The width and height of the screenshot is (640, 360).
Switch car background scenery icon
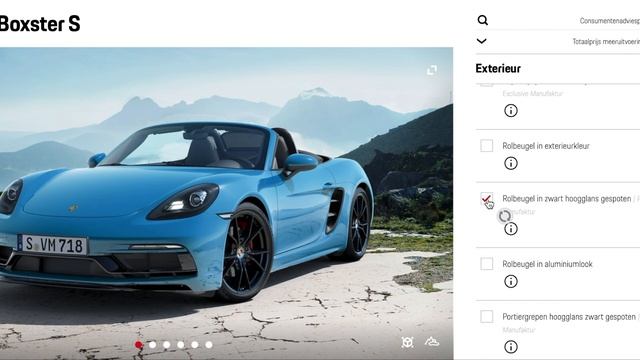pyautogui.click(x=431, y=342)
